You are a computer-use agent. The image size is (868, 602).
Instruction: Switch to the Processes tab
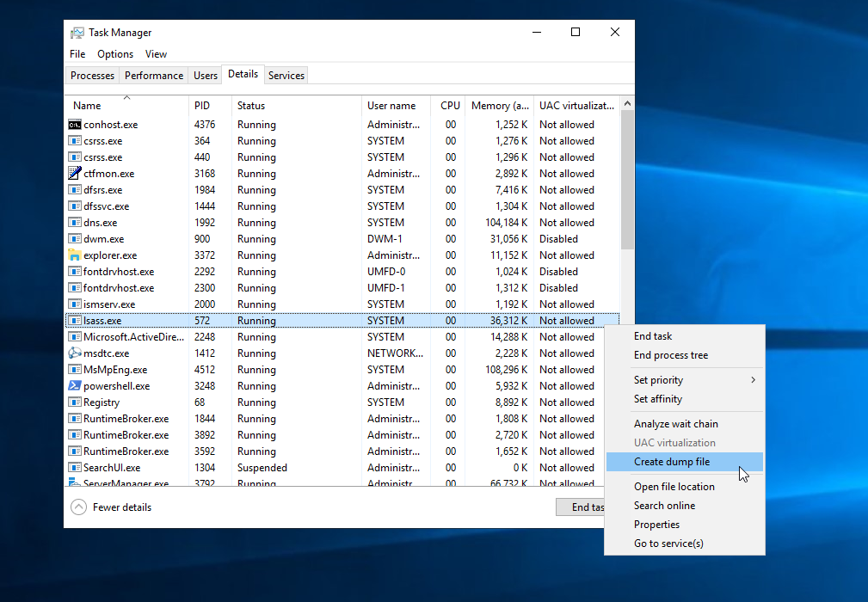(x=92, y=76)
